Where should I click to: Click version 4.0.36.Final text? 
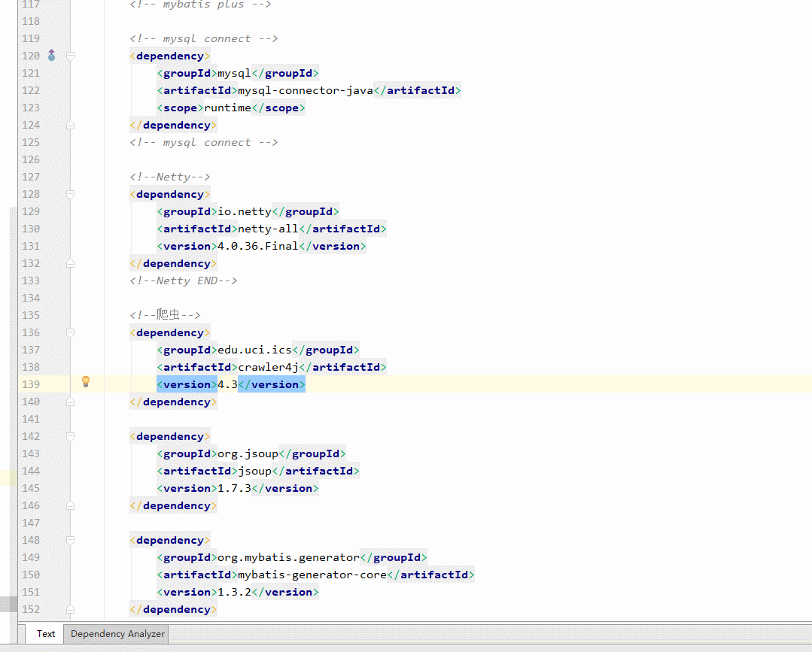(x=258, y=247)
